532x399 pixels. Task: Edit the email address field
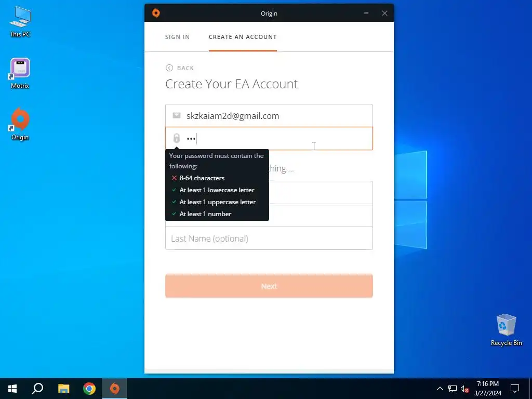[269, 116]
